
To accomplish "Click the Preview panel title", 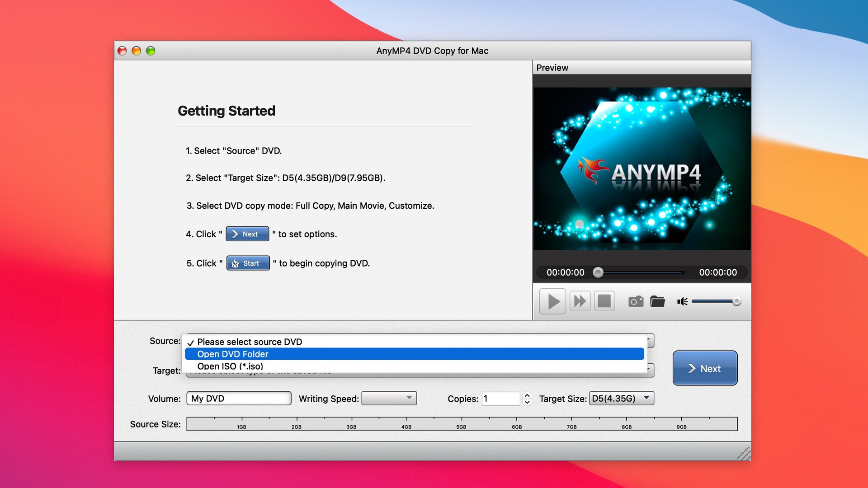I will click(x=552, y=68).
